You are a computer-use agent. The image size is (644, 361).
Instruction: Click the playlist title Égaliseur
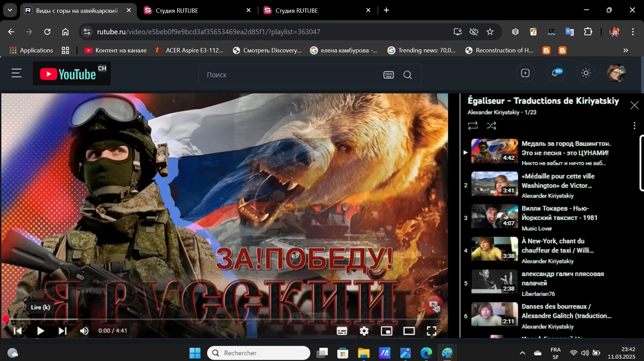pos(543,101)
